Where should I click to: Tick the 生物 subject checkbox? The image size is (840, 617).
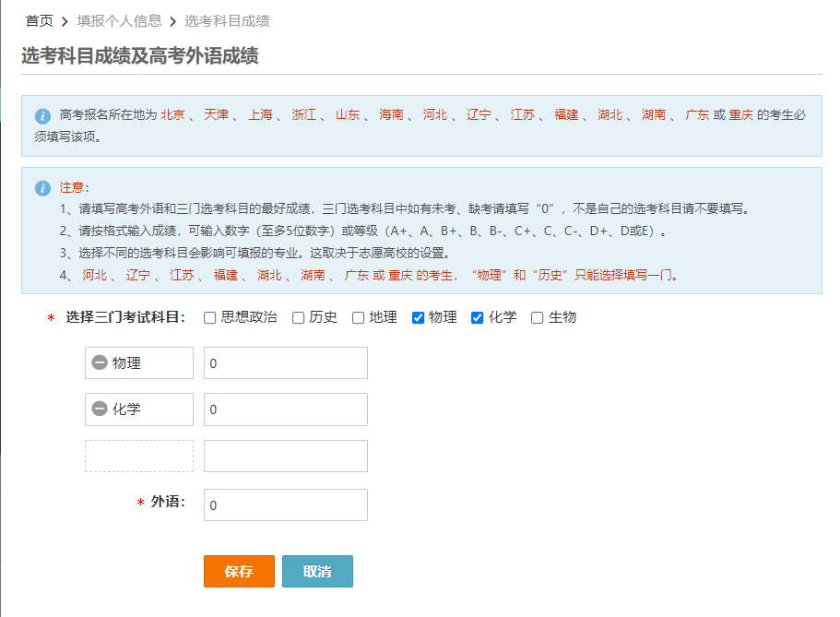537,318
